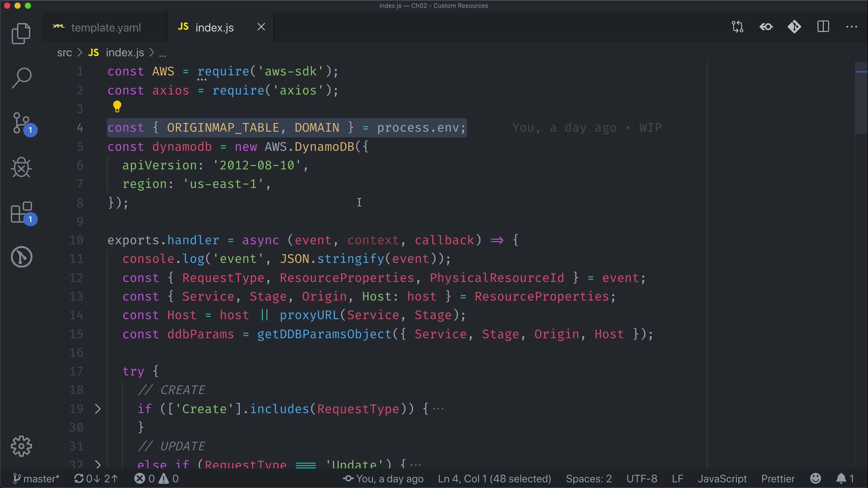Split the editor to the right
The width and height of the screenshot is (868, 488).
823,27
